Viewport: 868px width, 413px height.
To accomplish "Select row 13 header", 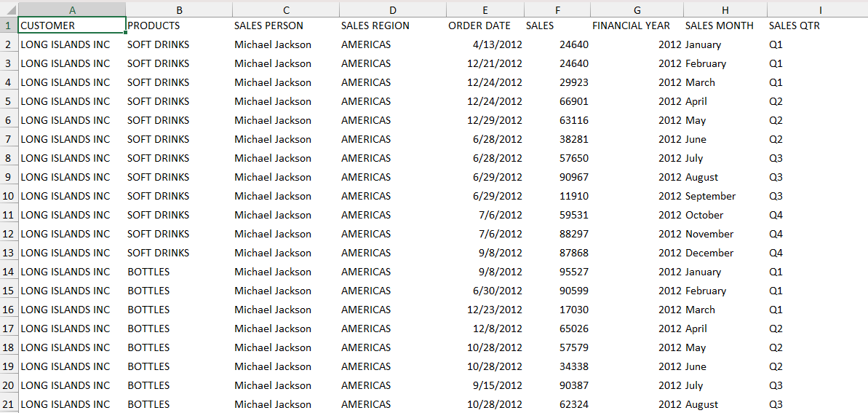I will pyautogui.click(x=9, y=253).
